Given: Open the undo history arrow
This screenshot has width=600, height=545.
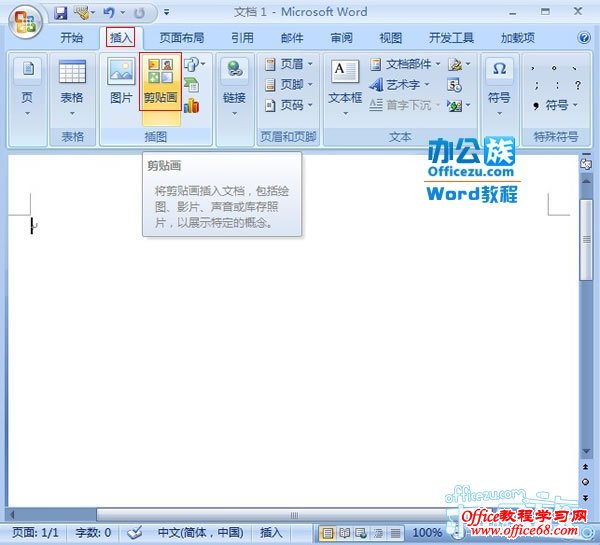Looking at the screenshot, I should [x=123, y=13].
